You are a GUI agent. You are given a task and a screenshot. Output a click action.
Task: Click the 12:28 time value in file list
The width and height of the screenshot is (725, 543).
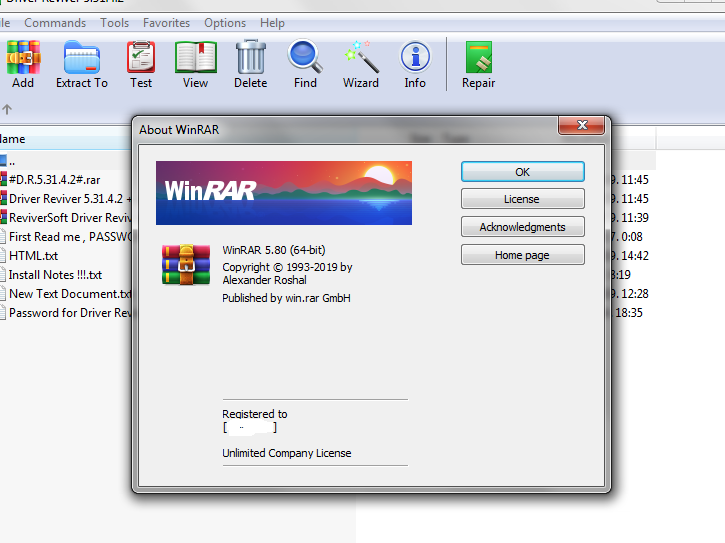(635, 293)
